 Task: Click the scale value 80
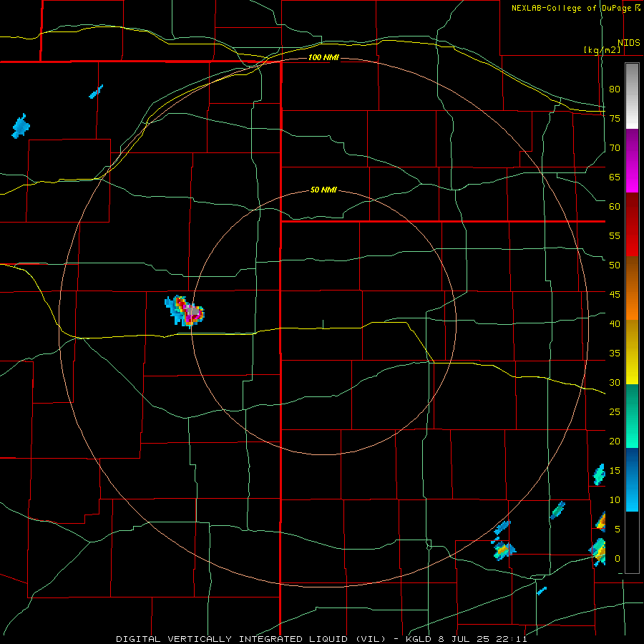tap(615, 89)
